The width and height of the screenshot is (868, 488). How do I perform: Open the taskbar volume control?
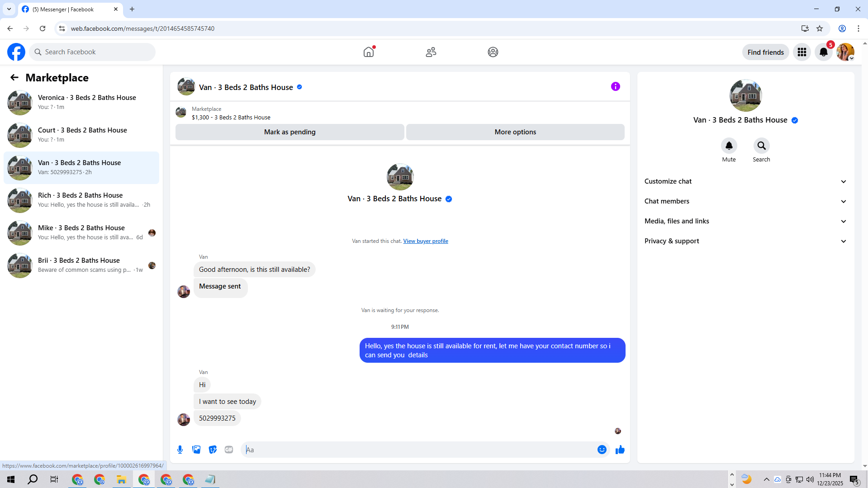click(810, 479)
